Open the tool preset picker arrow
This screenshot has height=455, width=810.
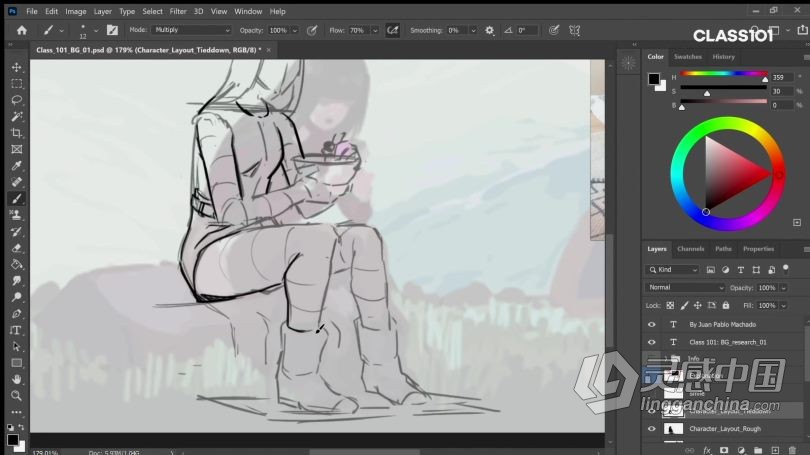pyautogui.click(x=61, y=30)
